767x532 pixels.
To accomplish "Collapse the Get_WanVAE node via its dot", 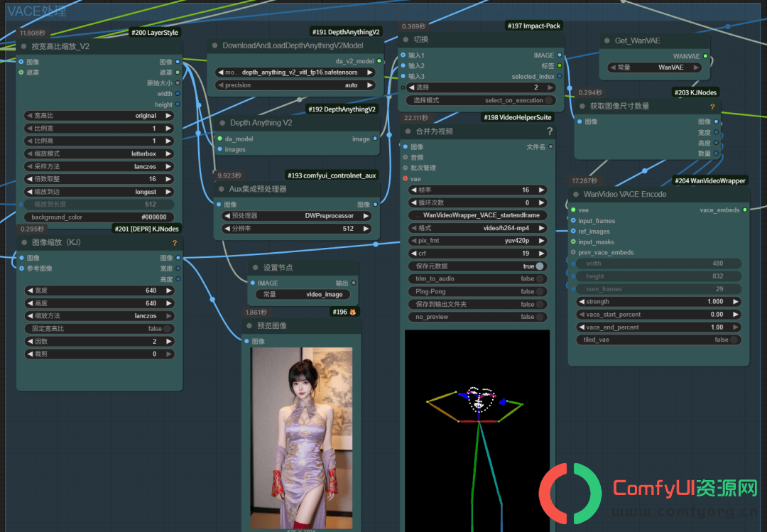I will point(607,40).
